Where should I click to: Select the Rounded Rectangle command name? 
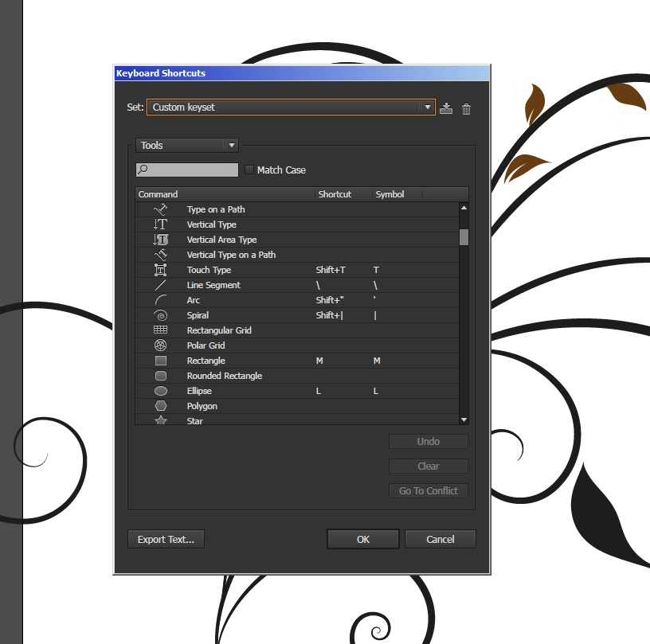click(225, 376)
